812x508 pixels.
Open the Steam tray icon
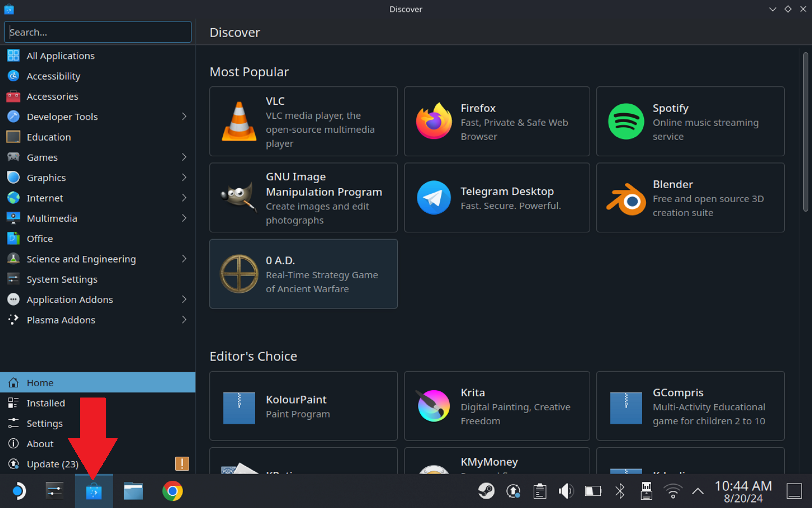486,491
